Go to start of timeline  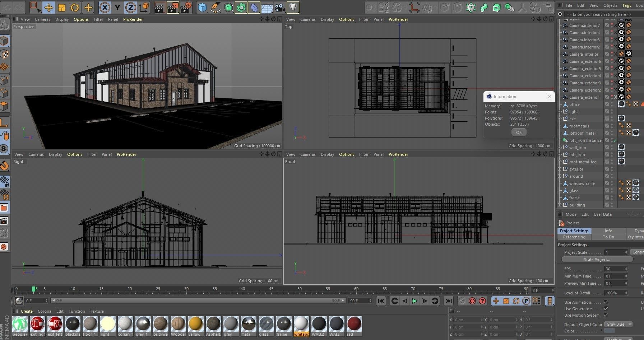381,301
